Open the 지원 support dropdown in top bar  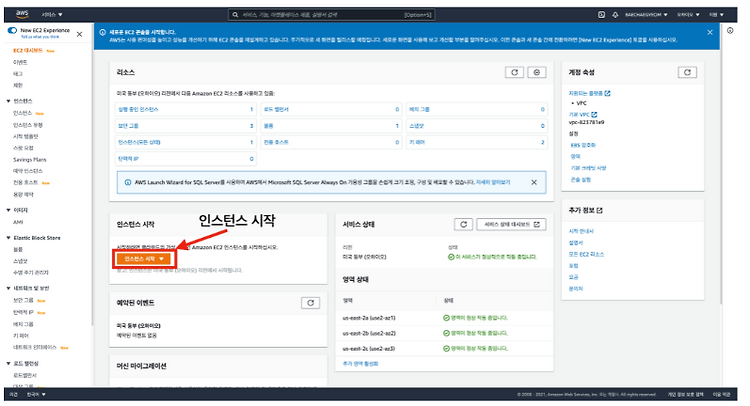coord(716,15)
